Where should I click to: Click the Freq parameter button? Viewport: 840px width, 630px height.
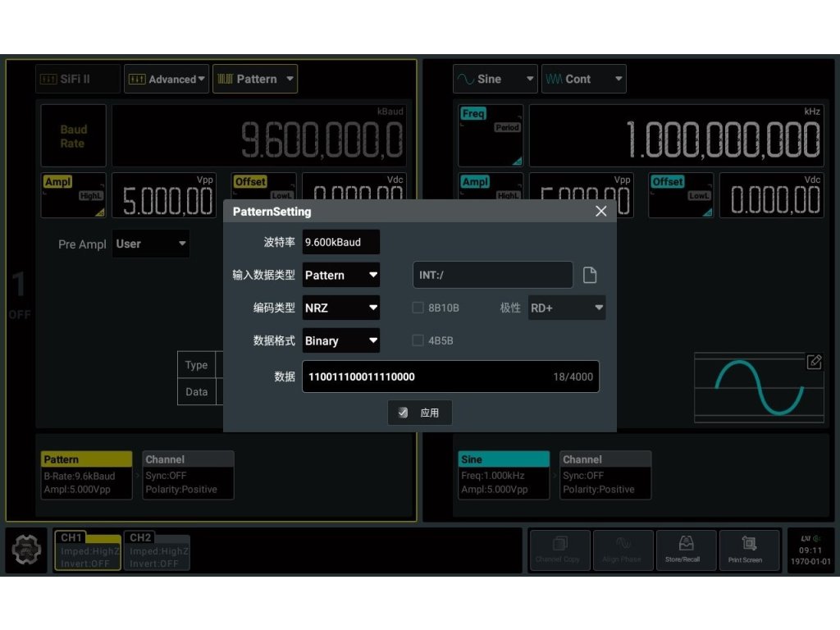pos(490,135)
